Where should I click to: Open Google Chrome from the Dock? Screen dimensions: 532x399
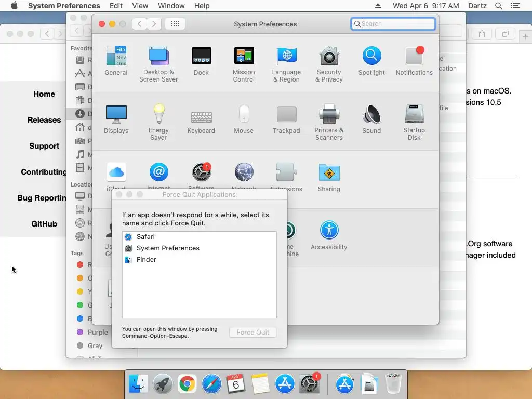coord(187,384)
